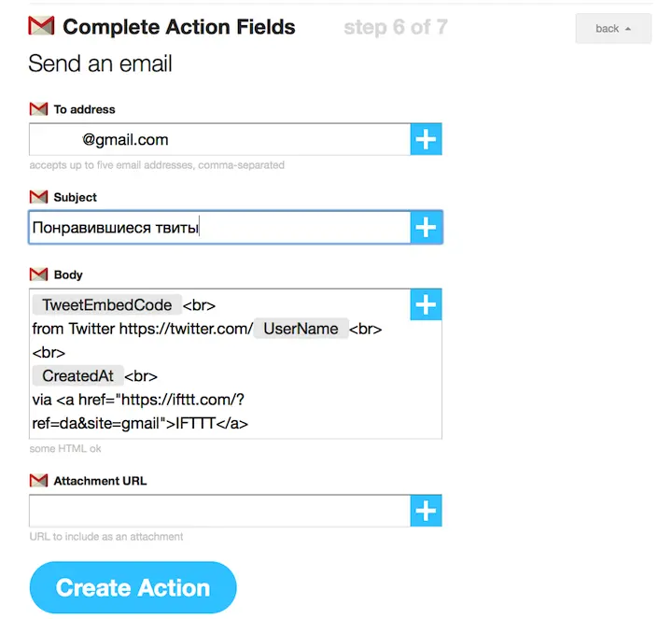The height and width of the screenshot is (619, 672).
Task: Click into the Subject text field
Action: coord(219,227)
